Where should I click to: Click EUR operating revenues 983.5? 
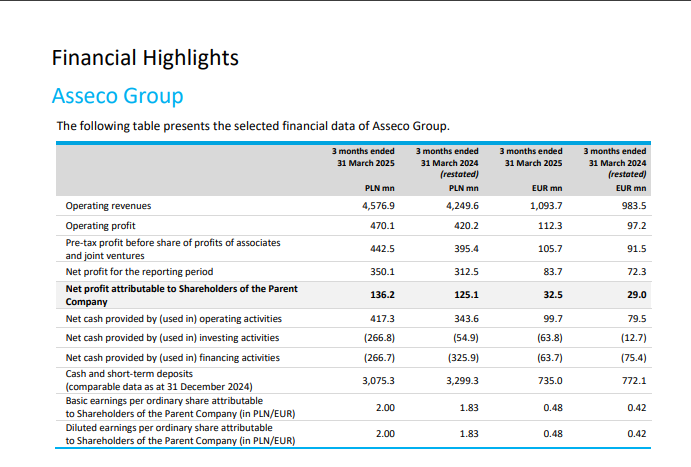(x=634, y=206)
